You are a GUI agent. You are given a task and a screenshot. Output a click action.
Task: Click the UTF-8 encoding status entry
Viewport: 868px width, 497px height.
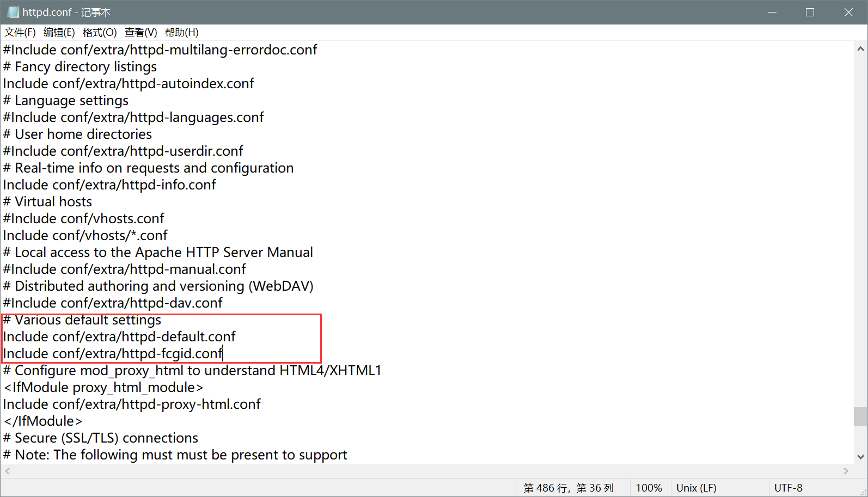(x=788, y=488)
